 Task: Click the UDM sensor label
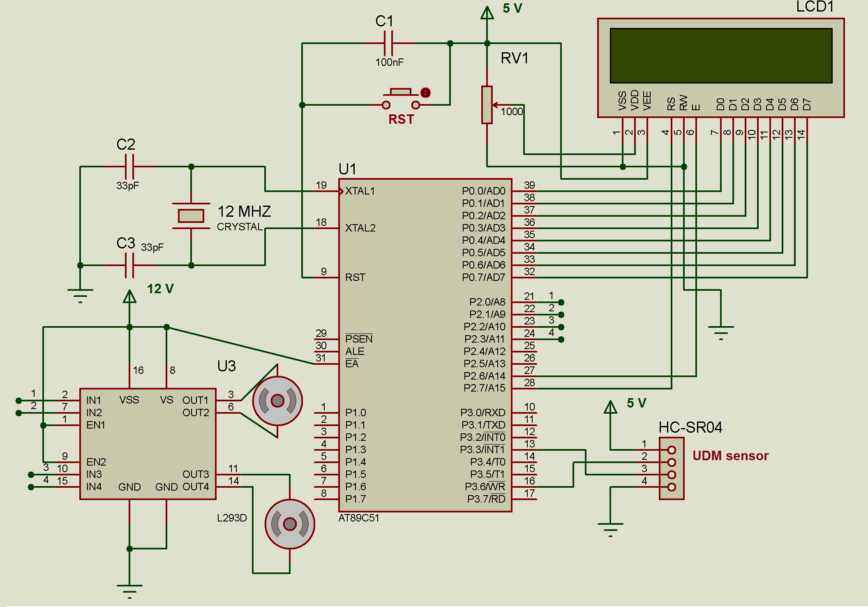tap(730, 456)
